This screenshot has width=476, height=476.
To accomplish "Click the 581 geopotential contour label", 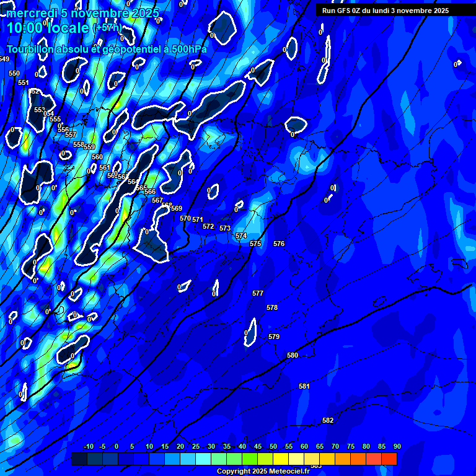I will [x=304, y=386].
